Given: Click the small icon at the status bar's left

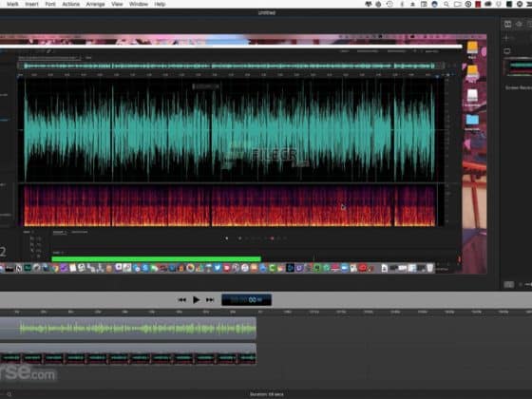Looking at the screenshot, I should (9, 394).
